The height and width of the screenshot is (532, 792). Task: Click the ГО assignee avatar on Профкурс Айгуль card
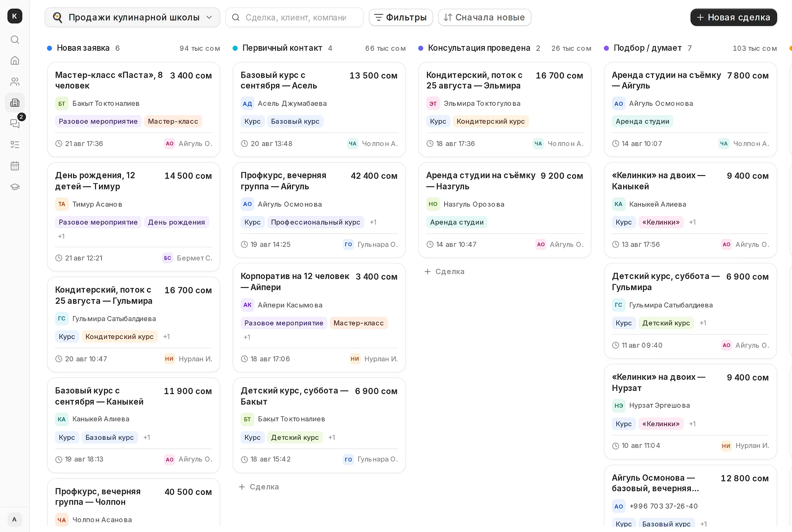point(348,244)
